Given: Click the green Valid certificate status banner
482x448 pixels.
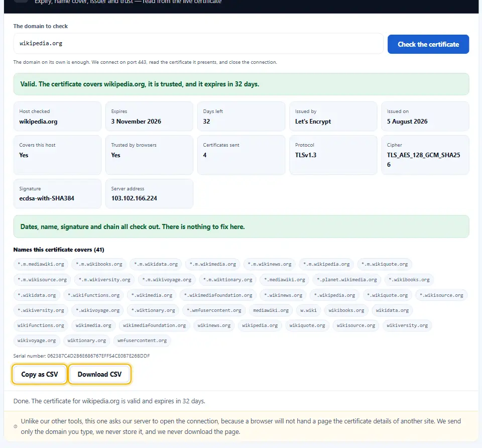Looking at the screenshot, I should click(242, 84).
